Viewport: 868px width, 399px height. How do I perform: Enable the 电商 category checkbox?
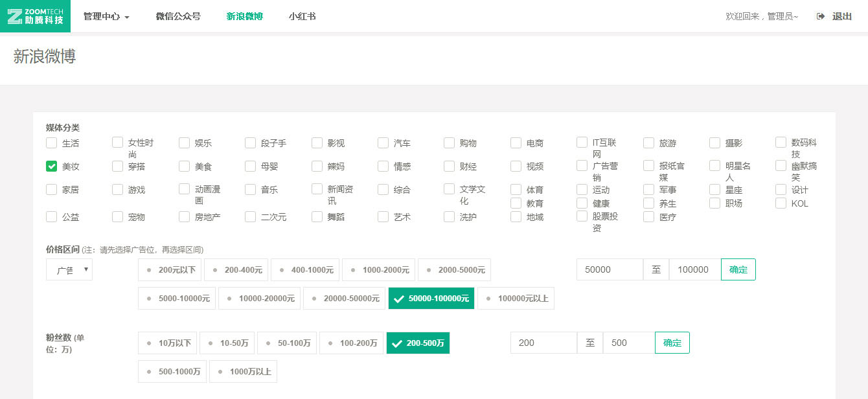pos(516,142)
